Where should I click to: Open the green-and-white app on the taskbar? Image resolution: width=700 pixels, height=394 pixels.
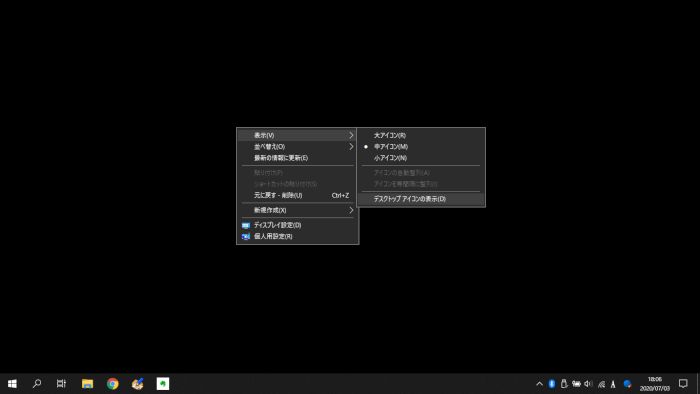163,384
